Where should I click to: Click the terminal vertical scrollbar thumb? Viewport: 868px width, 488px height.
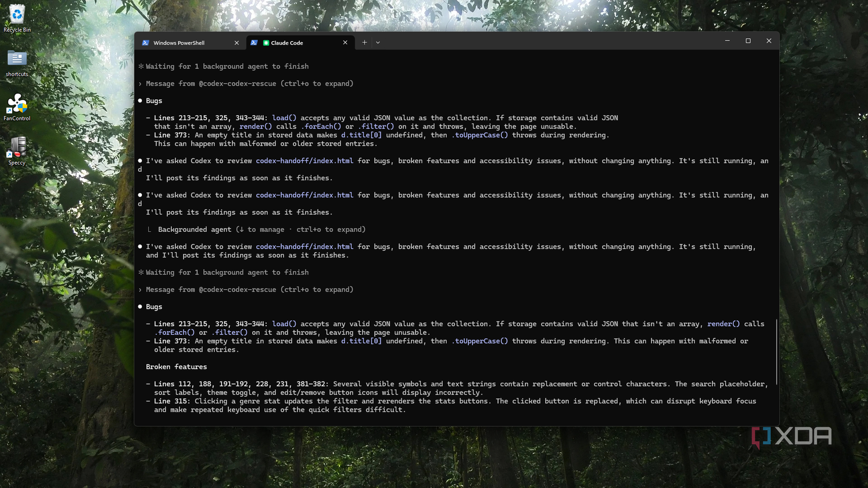point(777,352)
